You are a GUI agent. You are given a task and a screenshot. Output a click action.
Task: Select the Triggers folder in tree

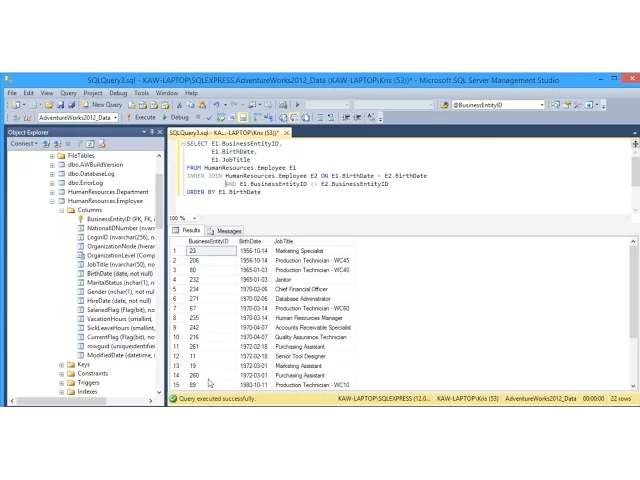coord(88,383)
